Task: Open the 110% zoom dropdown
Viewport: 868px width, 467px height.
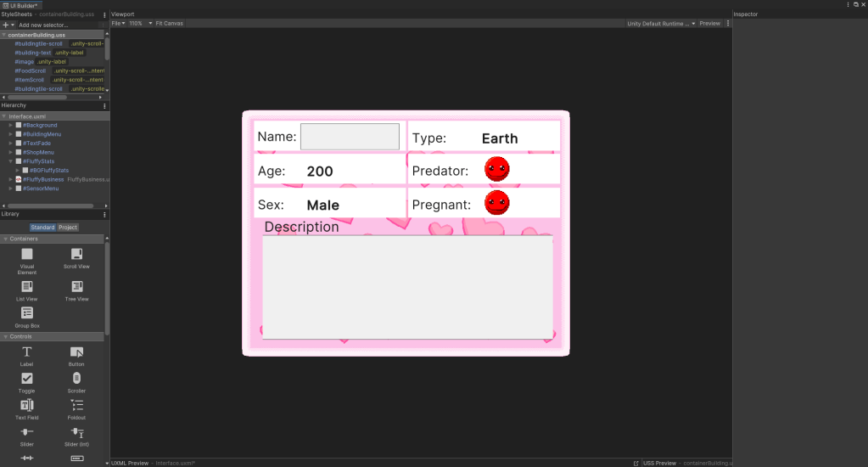Action: (141, 23)
